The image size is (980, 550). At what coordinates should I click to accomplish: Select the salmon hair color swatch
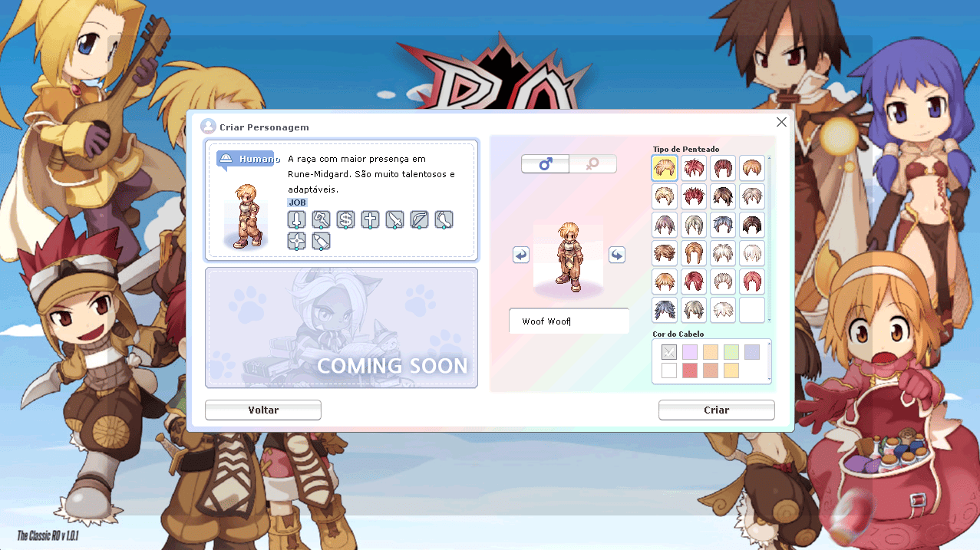tap(711, 371)
